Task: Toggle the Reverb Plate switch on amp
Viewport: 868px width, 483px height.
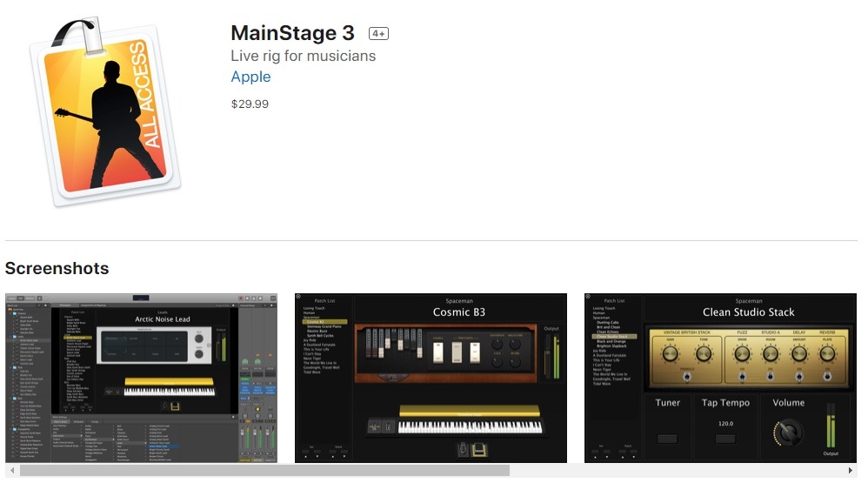Action: (x=827, y=376)
